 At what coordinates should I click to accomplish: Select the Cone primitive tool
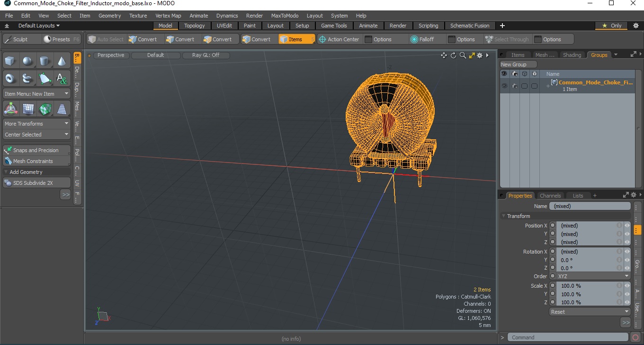point(62,61)
